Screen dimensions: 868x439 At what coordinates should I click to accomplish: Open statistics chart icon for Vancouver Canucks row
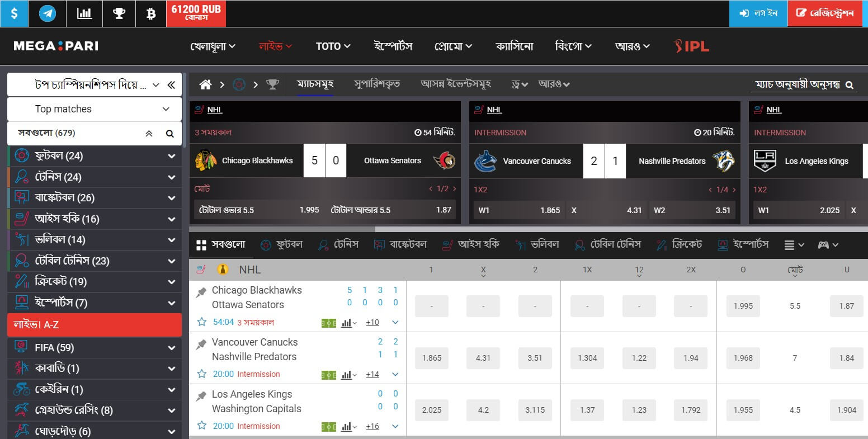point(349,375)
